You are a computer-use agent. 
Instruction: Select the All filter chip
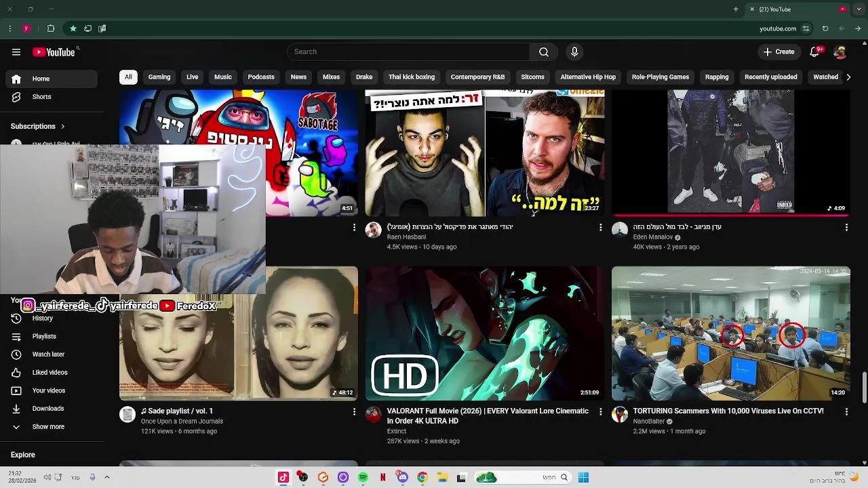pos(128,77)
